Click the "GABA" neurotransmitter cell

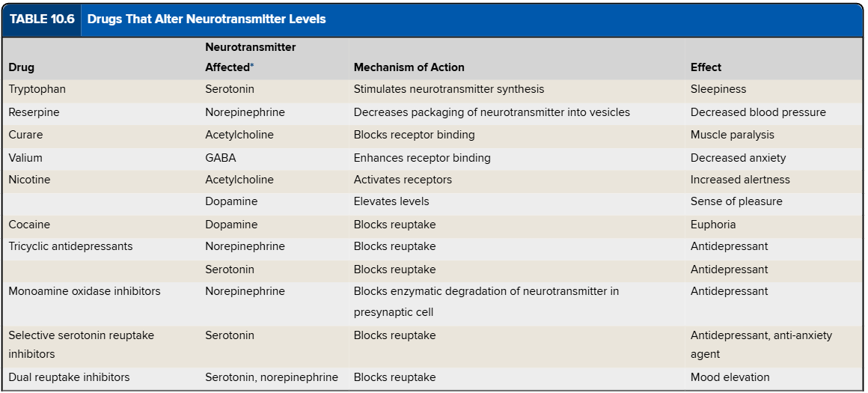tap(221, 158)
